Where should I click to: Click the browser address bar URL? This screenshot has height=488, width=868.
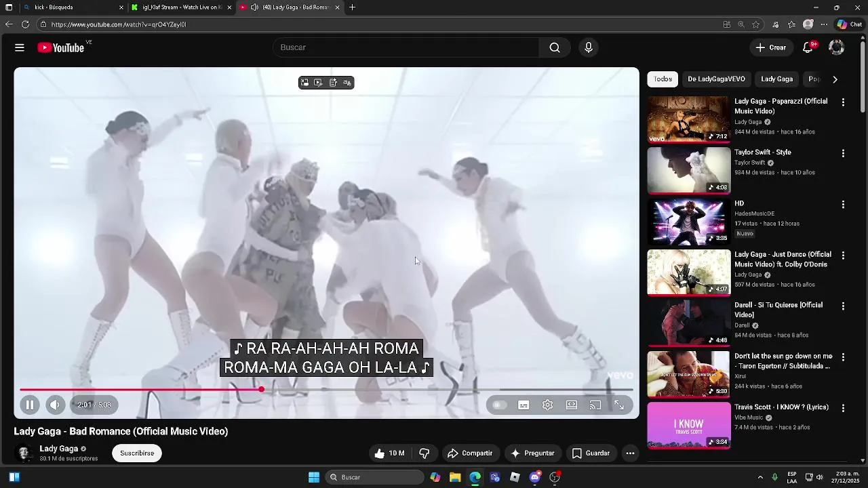[x=119, y=24]
